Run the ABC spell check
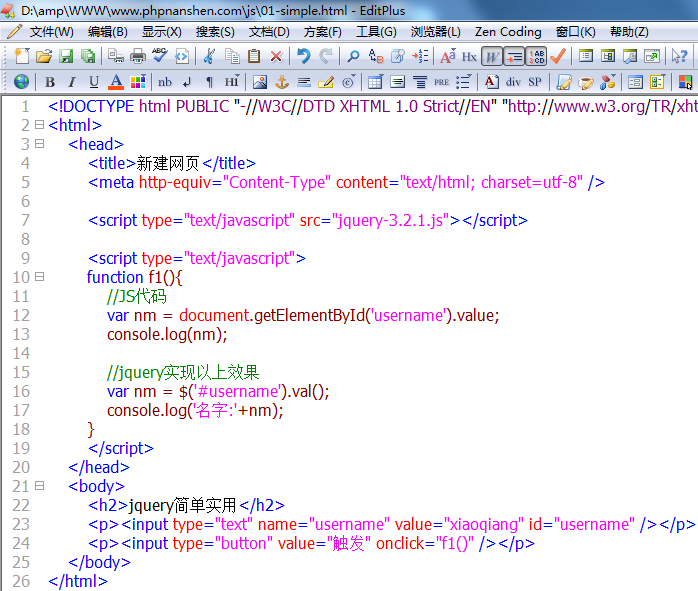This screenshot has height=591, width=698. click(x=160, y=56)
